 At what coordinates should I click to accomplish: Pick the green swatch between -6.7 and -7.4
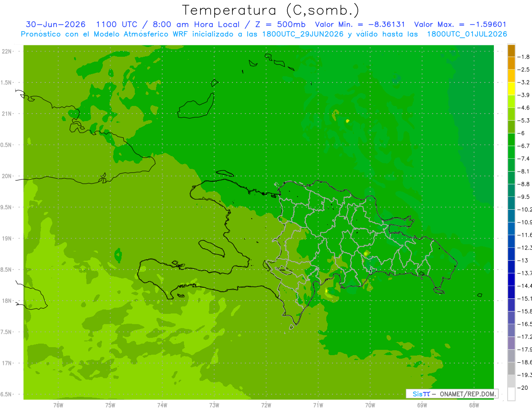511,152
